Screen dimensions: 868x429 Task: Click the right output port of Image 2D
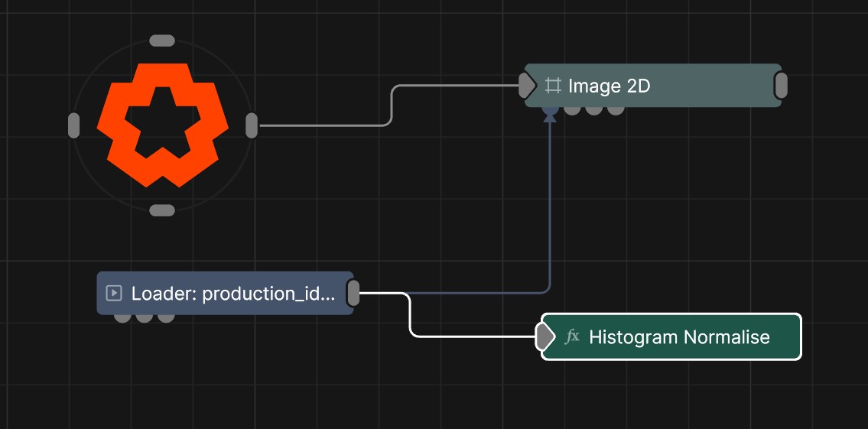[x=781, y=86]
